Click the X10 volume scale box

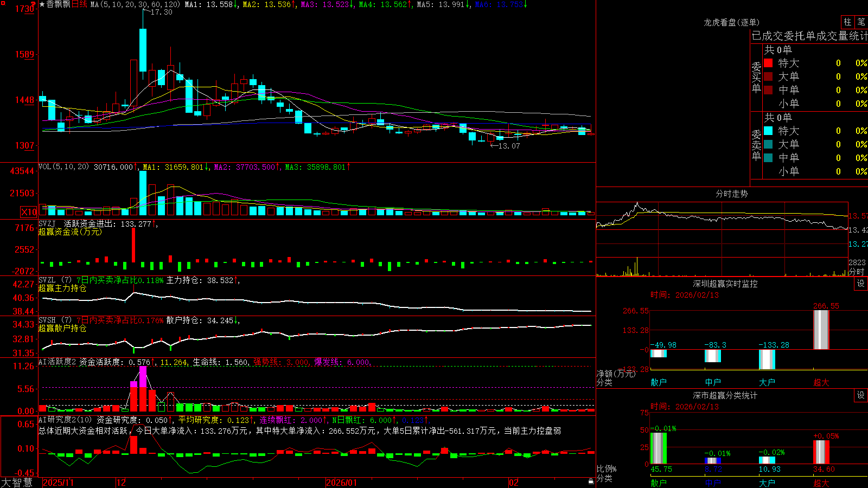click(29, 212)
